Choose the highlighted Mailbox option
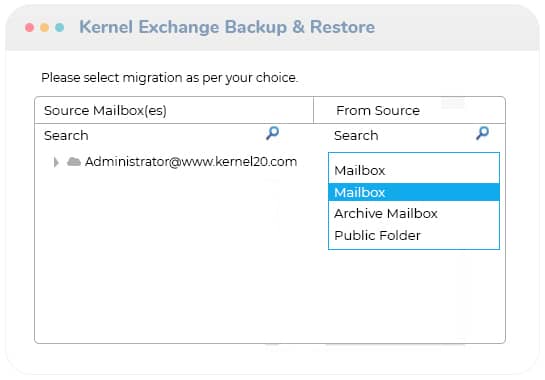The width and height of the screenshot is (545, 380). point(414,192)
